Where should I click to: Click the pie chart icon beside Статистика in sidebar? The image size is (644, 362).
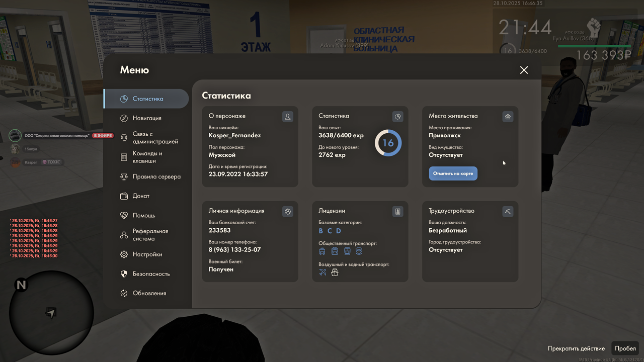[124, 99]
